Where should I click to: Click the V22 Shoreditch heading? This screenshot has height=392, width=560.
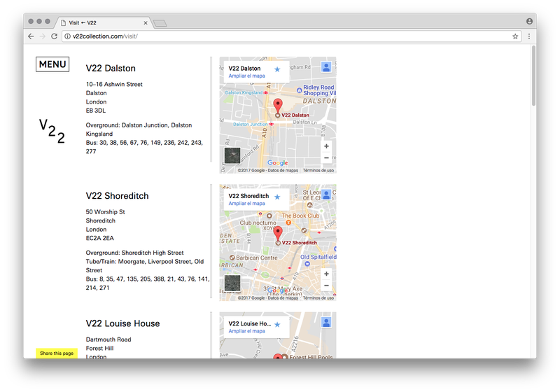(x=117, y=195)
